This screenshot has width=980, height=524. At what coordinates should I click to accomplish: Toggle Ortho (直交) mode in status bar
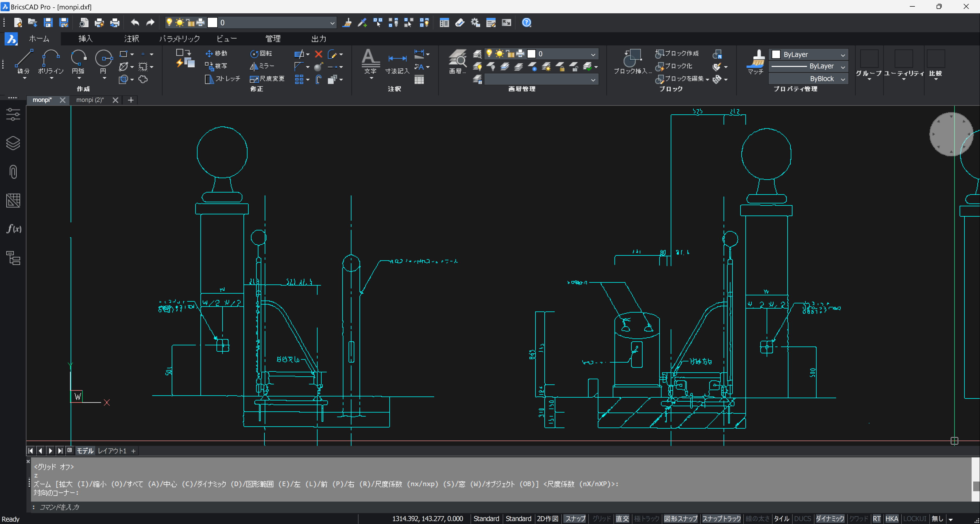622,519
